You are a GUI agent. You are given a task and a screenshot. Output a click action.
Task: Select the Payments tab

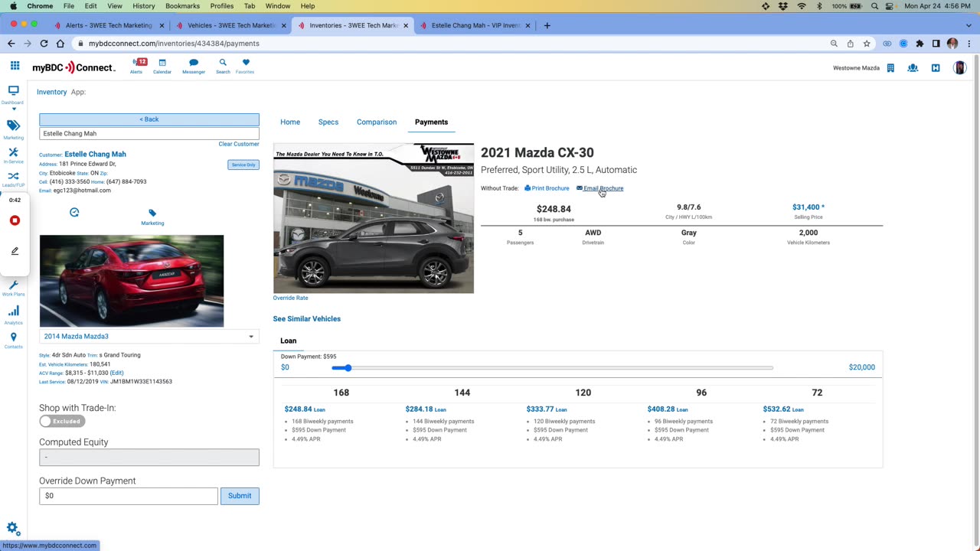[431, 122]
